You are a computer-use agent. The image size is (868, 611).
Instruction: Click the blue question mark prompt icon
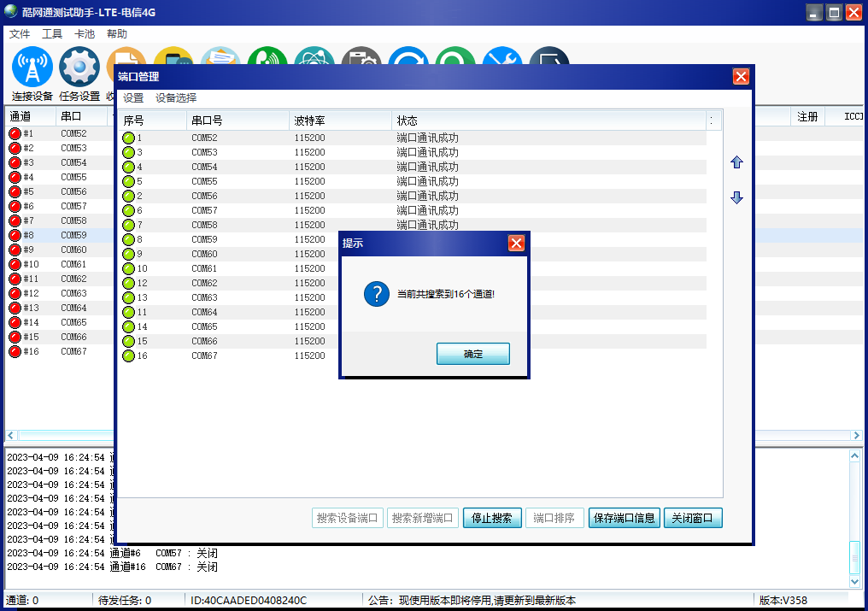[x=377, y=294]
